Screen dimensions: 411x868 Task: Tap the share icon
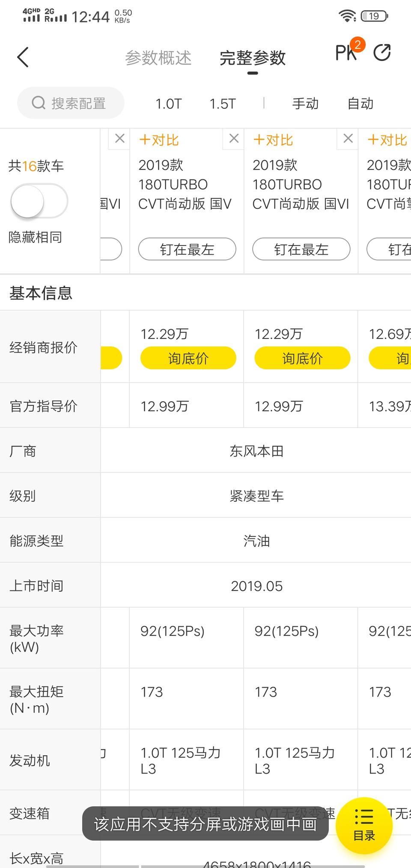(382, 53)
